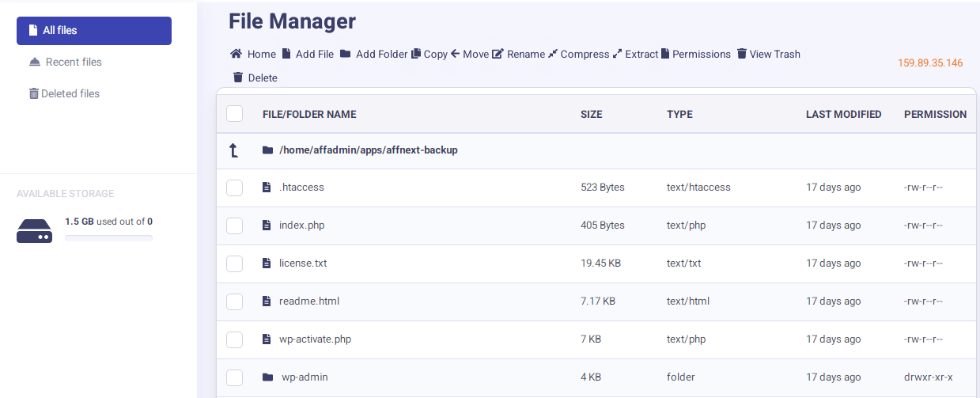980x398 pixels.
Task: Click the server IP address 159.89.35.146
Action: (929, 63)
